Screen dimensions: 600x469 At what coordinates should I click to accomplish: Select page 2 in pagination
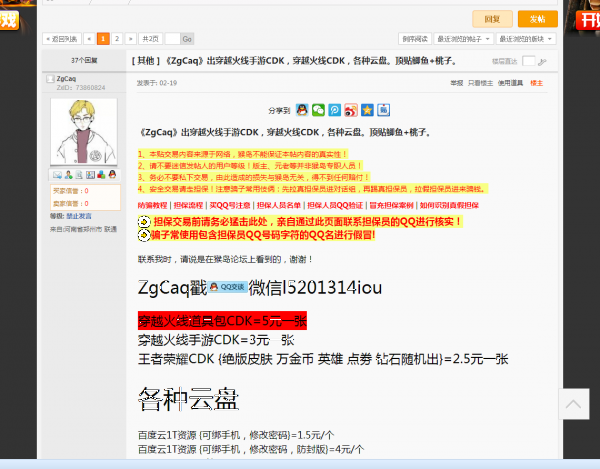pyautogui.click(x=117, y=39)
